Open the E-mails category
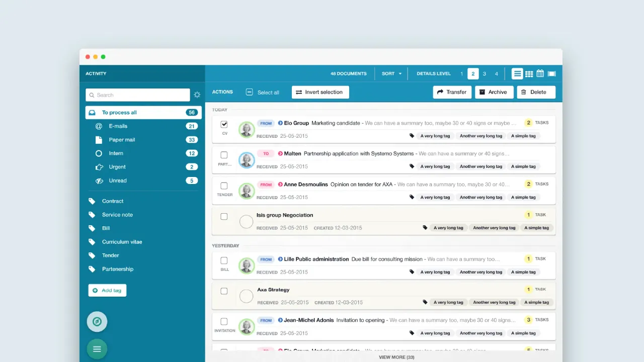 click(x=118, y=126)
